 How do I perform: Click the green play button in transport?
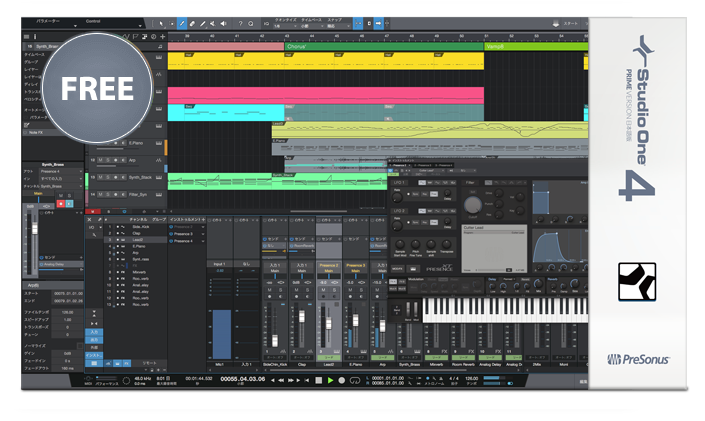(x=330, y=381)
